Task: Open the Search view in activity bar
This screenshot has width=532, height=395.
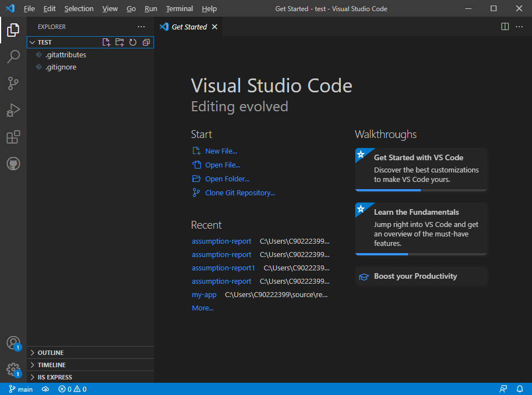Action: pos(13,57)
